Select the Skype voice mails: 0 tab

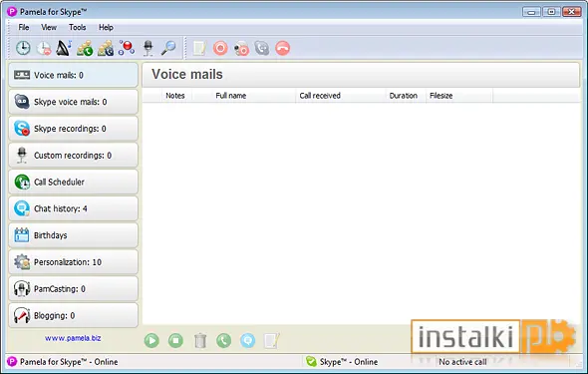click(73, 102)
